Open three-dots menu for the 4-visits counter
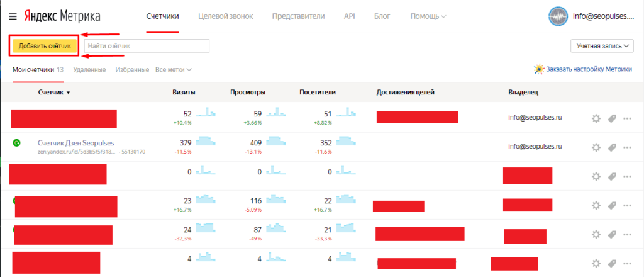This screenshot has width=644, height=277. coord(627,263)
